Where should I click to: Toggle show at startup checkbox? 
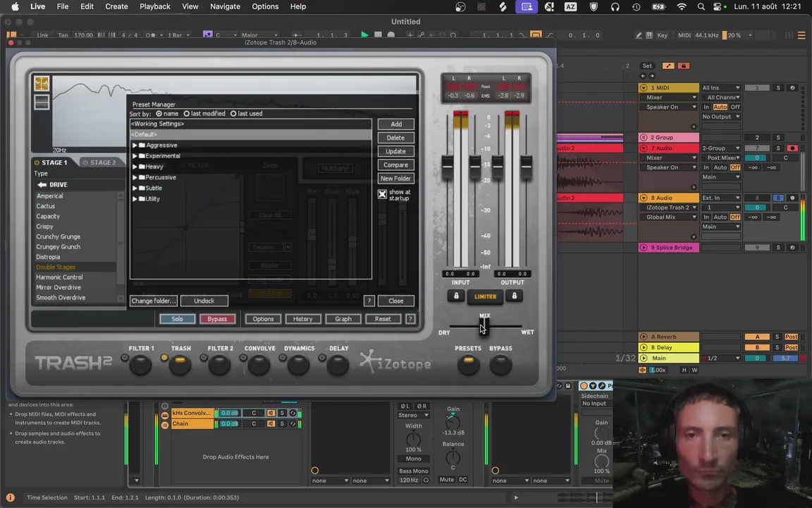click(382, 194)
